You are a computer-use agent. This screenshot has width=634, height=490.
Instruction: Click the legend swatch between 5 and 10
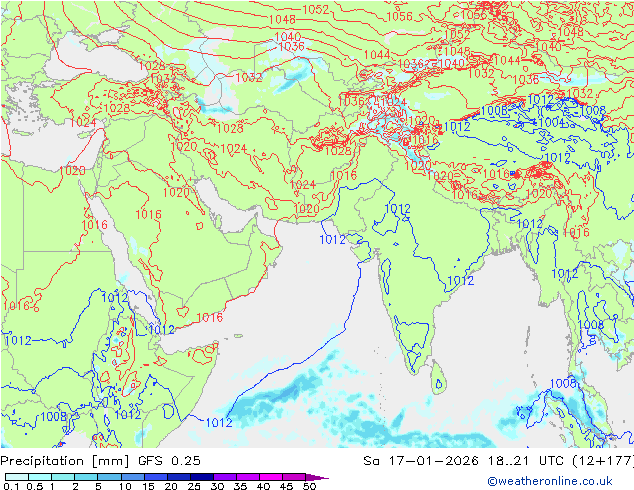109,477
